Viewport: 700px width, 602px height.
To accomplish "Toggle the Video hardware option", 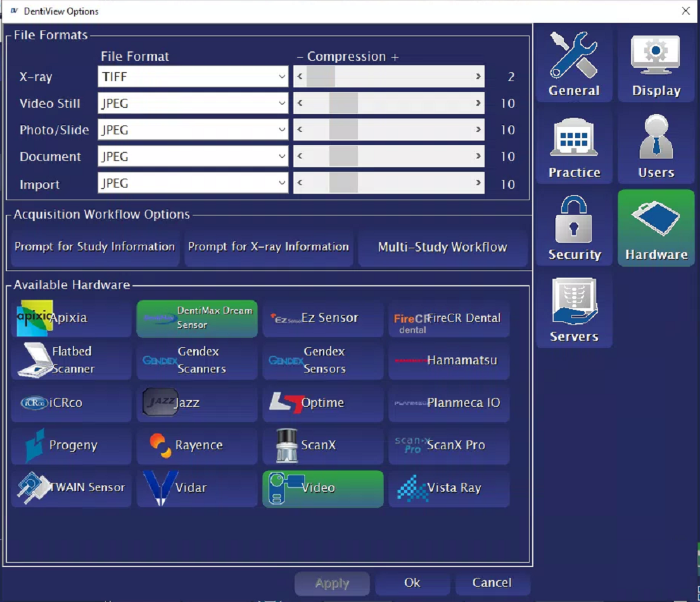I will (322, 489).
